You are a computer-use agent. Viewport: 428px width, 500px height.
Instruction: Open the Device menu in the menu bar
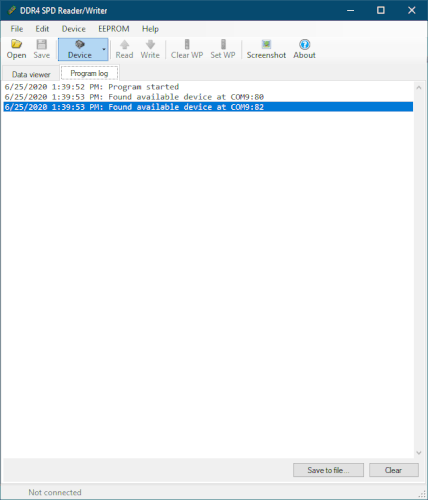point(74,29)
